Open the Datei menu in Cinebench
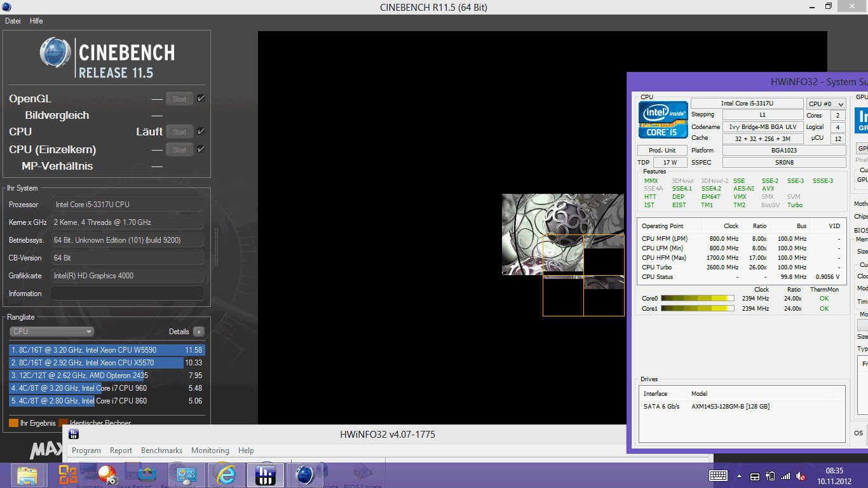The height and width of the screenshot is (488, 868). pos(13,21)
